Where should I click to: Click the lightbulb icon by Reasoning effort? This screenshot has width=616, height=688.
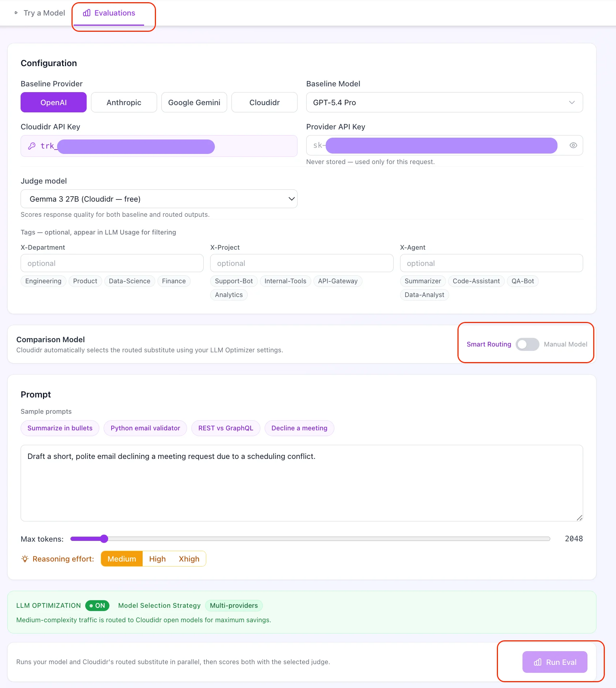[25, 559]
